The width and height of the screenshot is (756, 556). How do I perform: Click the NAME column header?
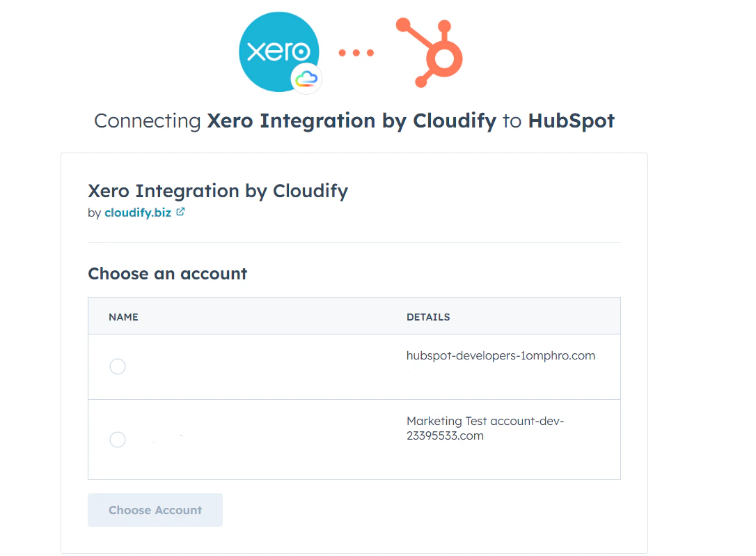pyautogui.click(x=123, y=317)
